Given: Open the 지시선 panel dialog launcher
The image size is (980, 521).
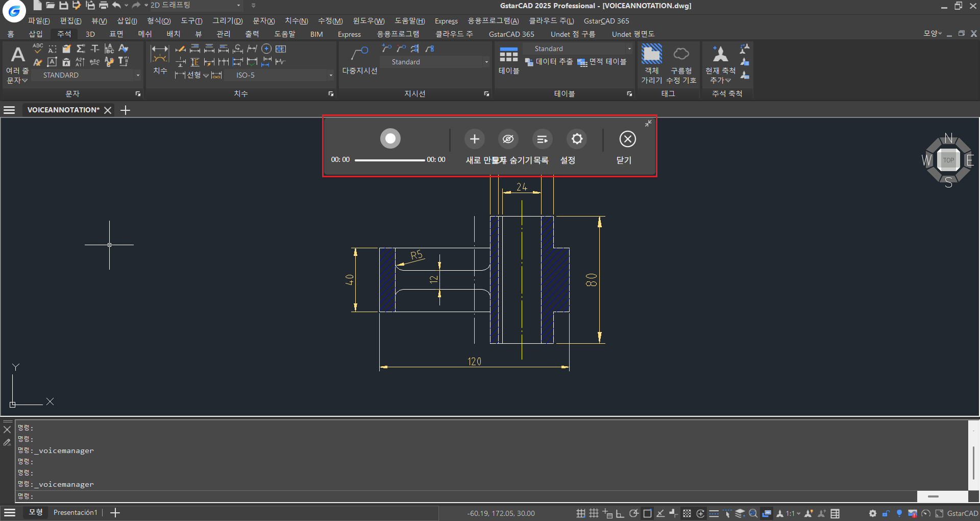Looking at the screenshot, I should pyautogui.click(x=486, y=94).
